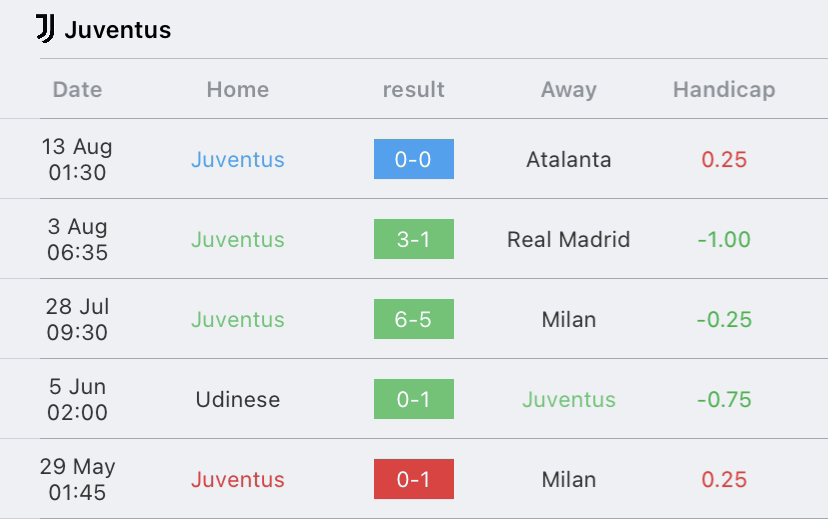The width and height of the screenshot is (828, 519).
Task: Select the 13 Aug 01:30 date cell
Action: click(x=77, y=159)
